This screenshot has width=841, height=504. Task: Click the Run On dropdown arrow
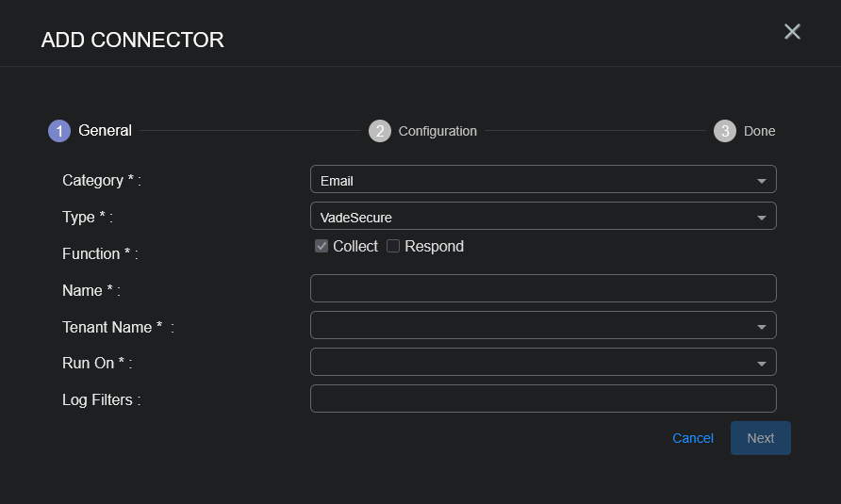[x=761, y=364]
